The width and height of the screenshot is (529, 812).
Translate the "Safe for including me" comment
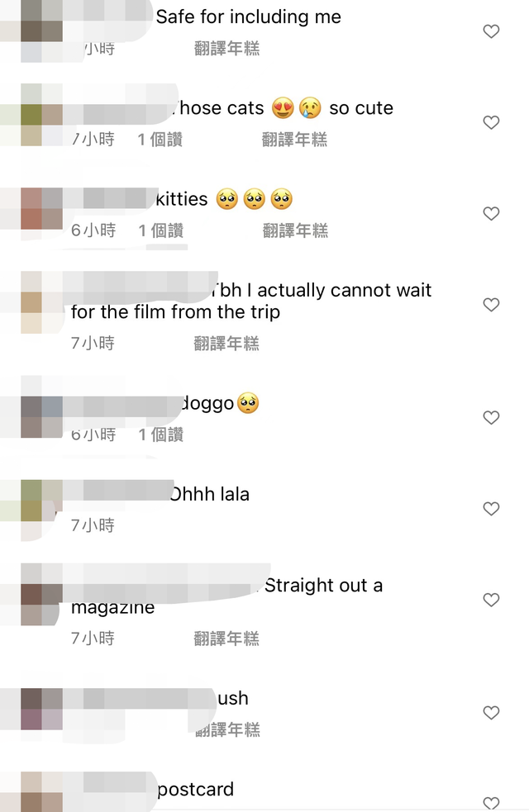[x=226, y=49]
